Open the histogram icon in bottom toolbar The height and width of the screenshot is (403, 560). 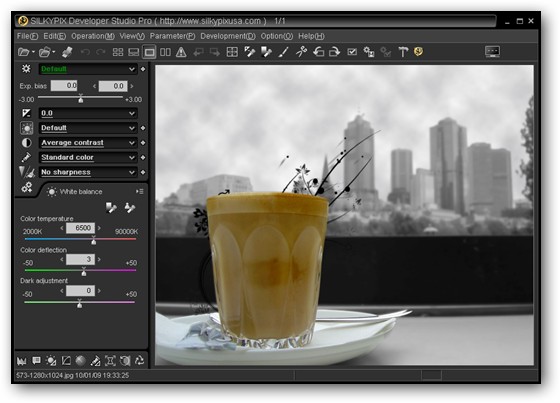tap(21, 361)
